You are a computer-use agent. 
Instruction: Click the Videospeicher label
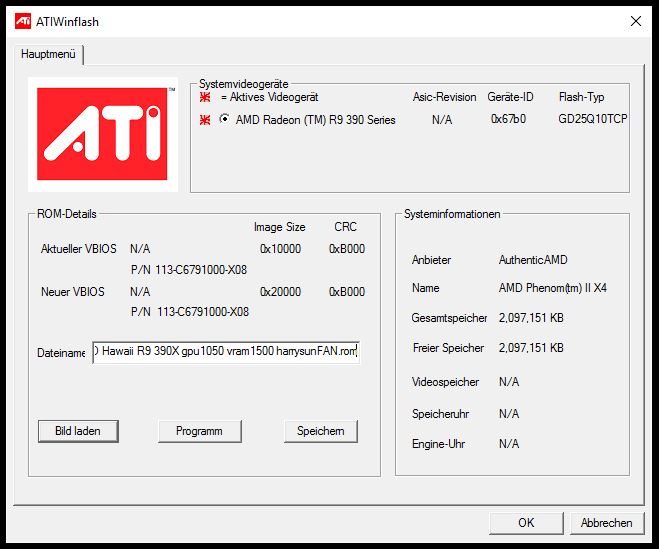pos(445,382)
